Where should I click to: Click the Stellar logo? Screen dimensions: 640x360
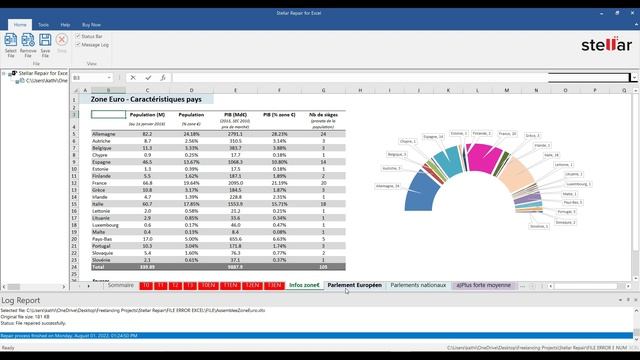607,44
